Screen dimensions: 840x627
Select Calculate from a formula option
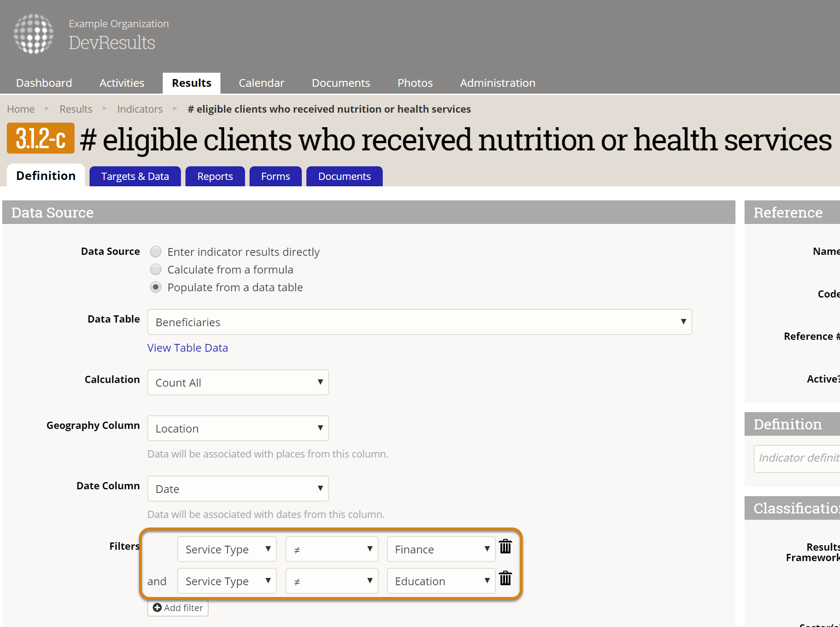[155, 269]
